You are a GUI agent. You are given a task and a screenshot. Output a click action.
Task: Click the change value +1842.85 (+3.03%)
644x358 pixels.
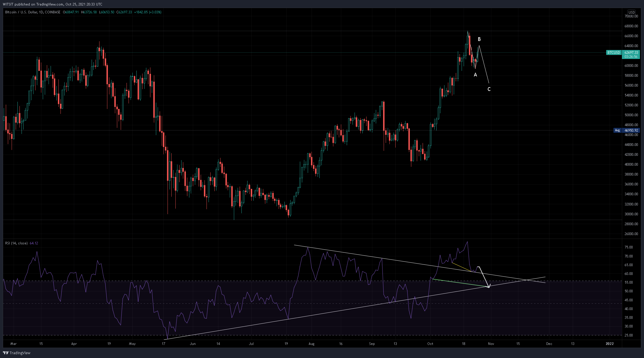coord(148,12)
